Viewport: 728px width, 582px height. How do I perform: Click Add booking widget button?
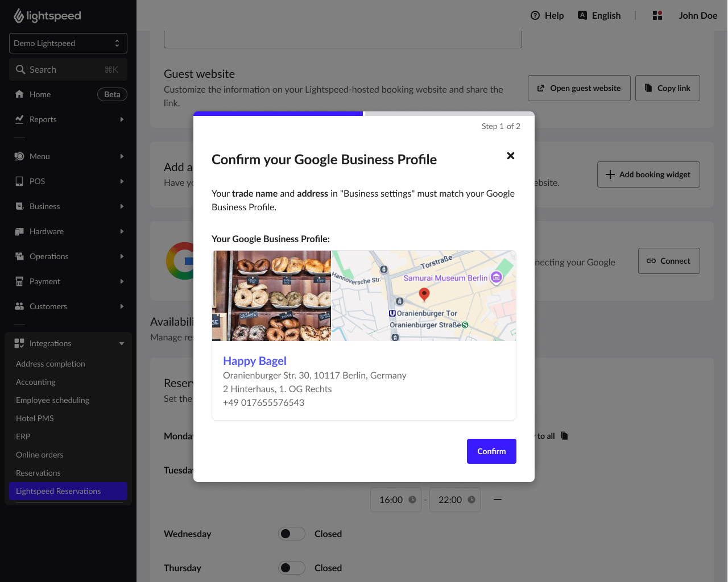click(x=648, y=174)
